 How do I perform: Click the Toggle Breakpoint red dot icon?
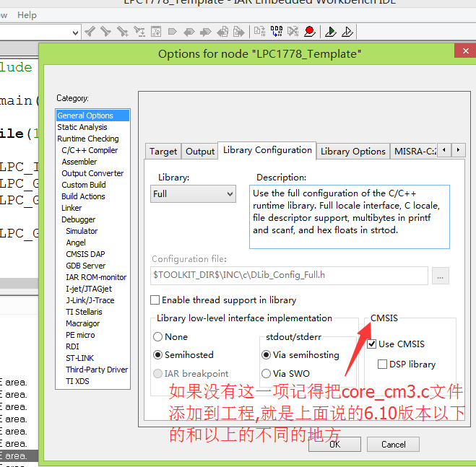(x=310, y=31)
